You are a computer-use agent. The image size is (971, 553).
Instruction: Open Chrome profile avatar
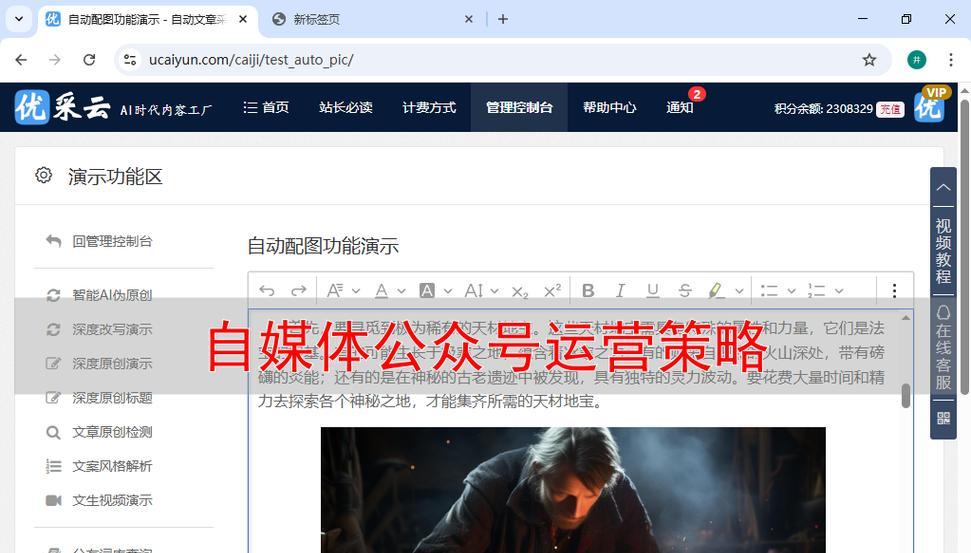(x=917, y=59)
